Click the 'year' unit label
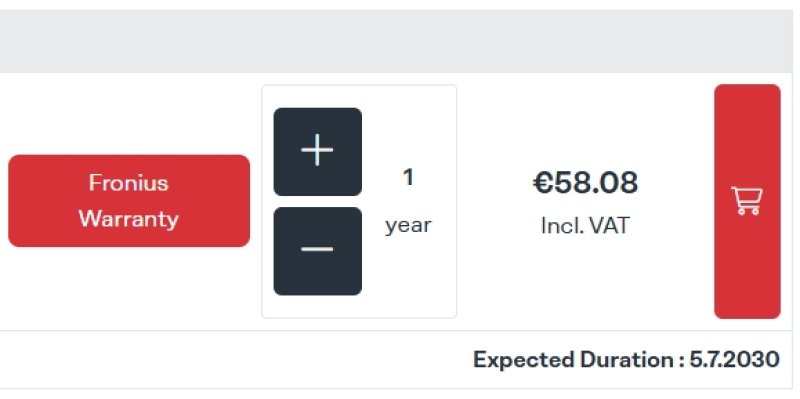Screen dimensions: 800x399 tap(408, 226)
